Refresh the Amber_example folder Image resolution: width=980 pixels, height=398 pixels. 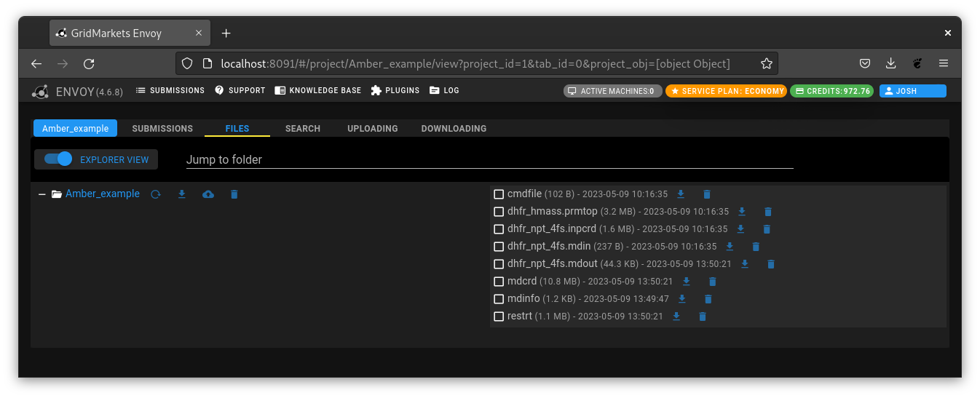coord(156,194)
